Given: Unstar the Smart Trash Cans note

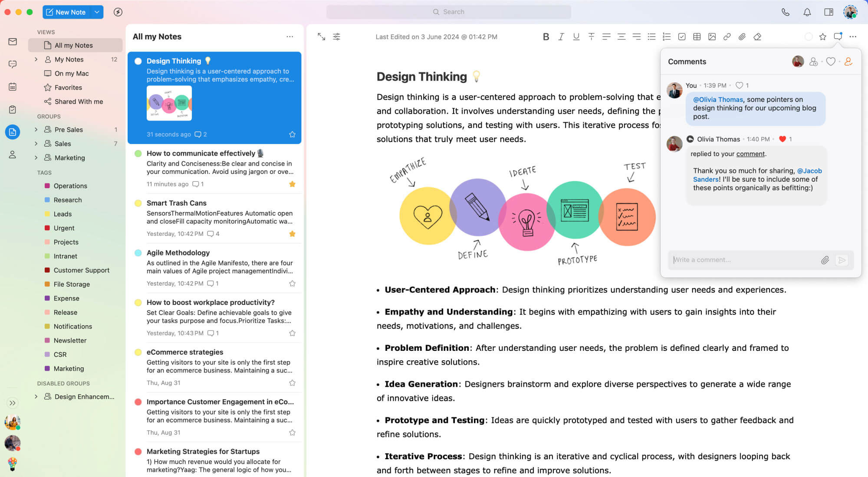Looking at the screenshot, I should tap(292, 234).
